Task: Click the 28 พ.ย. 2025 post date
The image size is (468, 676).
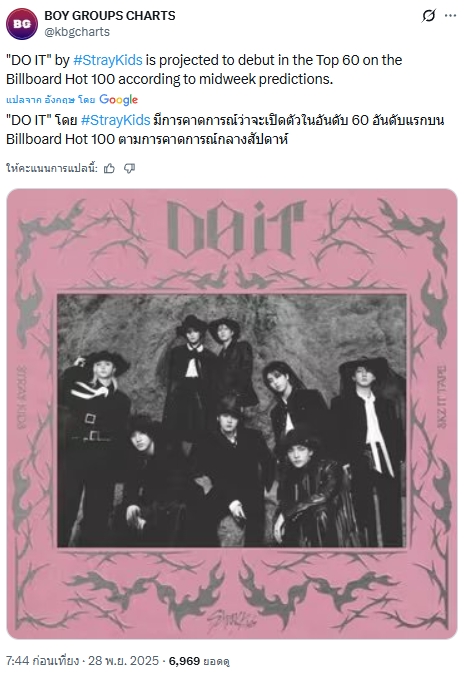Action: [124, 660]
